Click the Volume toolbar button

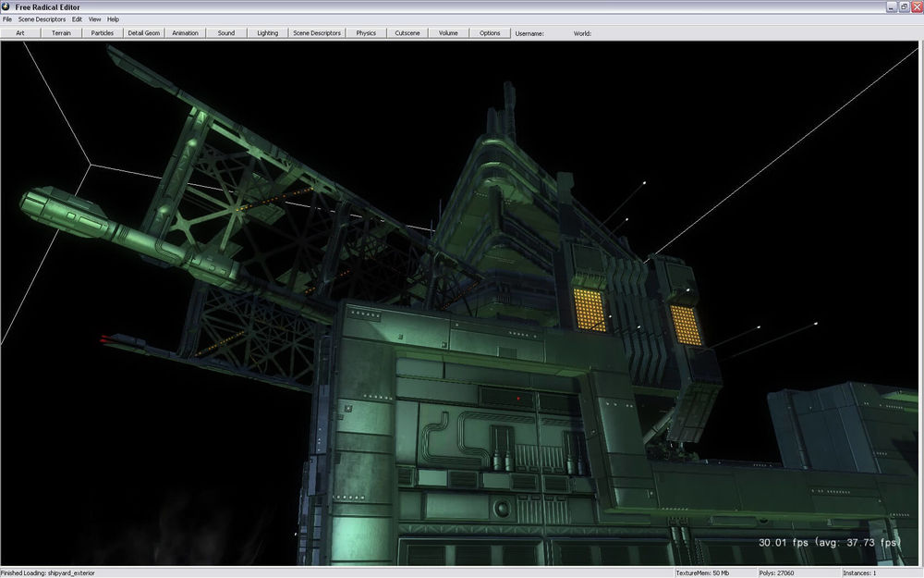(448, 33)
